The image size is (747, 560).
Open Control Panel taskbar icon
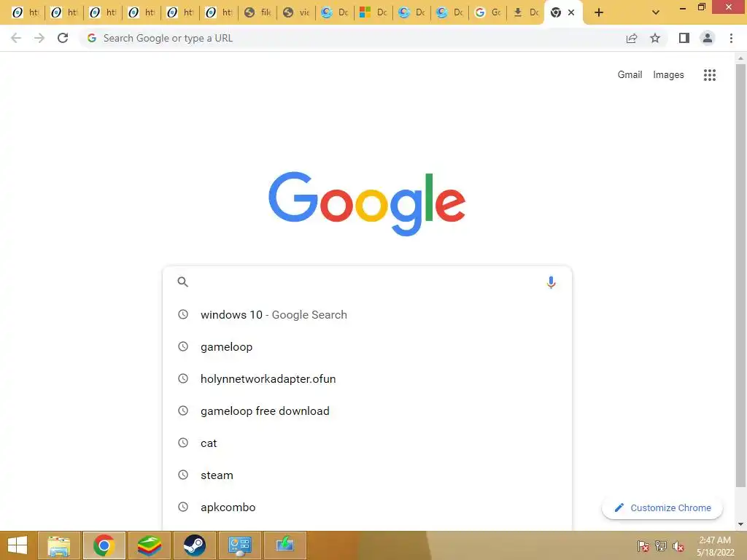pos(239,545)
